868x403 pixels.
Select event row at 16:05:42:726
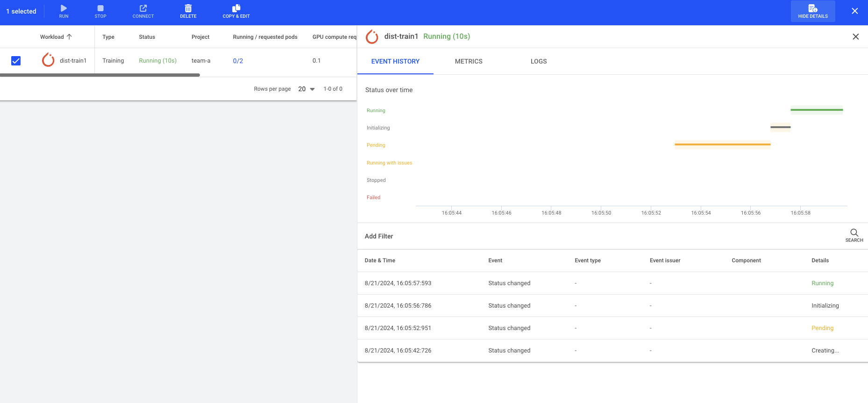pyautogui.click(x=612, y=351)
